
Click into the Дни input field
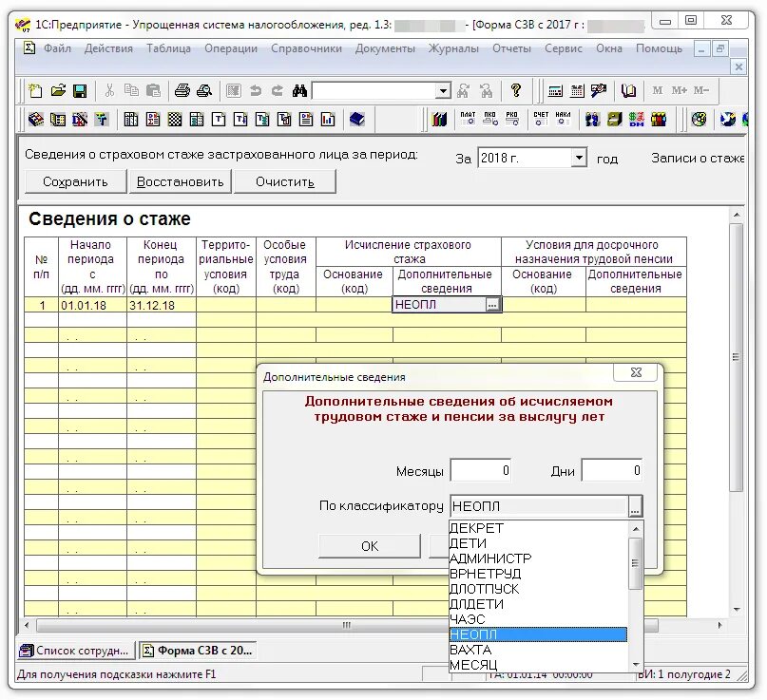611,471
